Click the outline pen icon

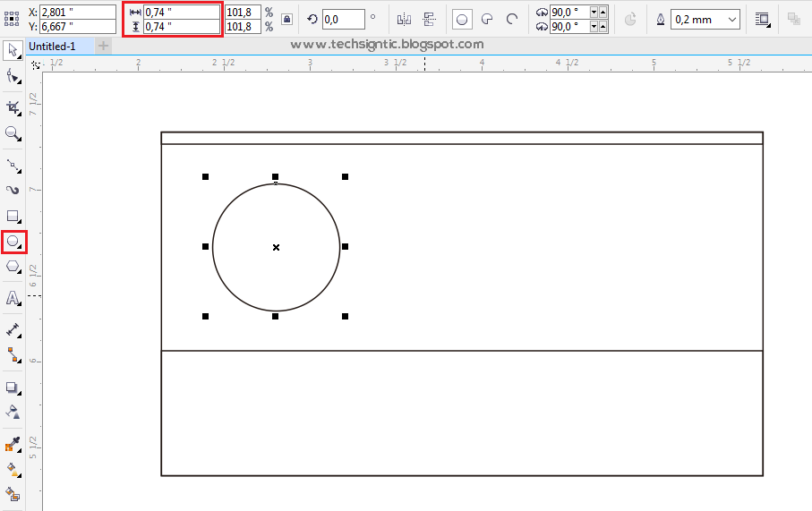click(x=661, y=20)
